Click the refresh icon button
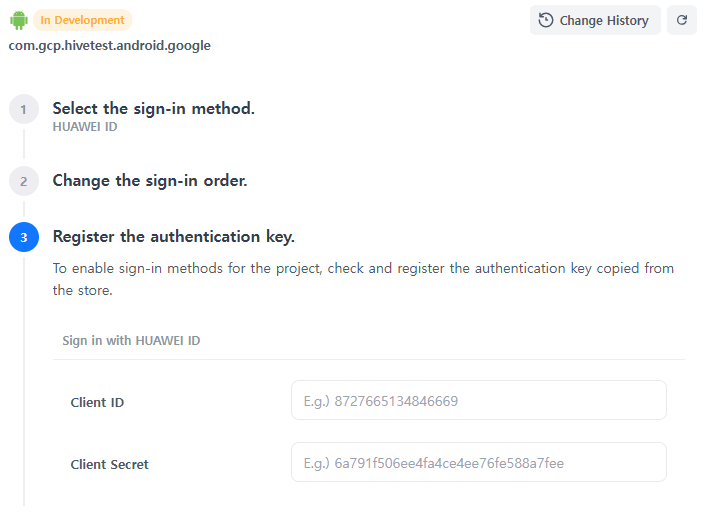The width and height of the screenshot is (715, 515). click(682, 20)
